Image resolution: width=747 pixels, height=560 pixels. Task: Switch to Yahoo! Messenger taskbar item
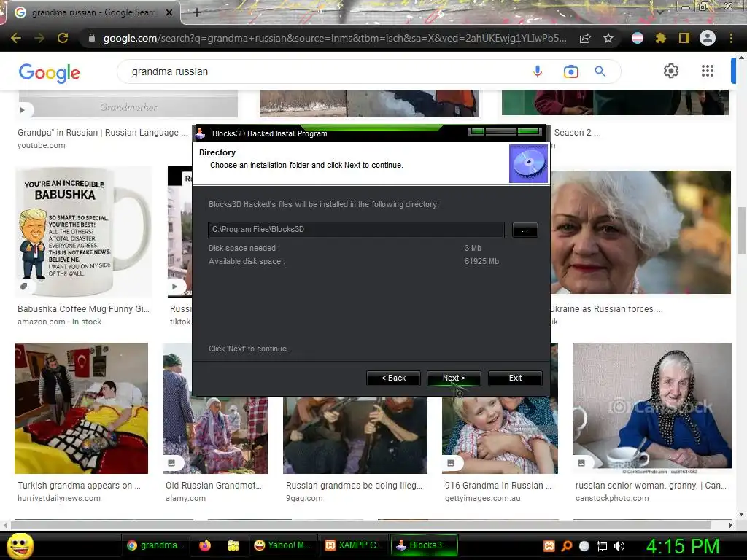pos(282,545)
